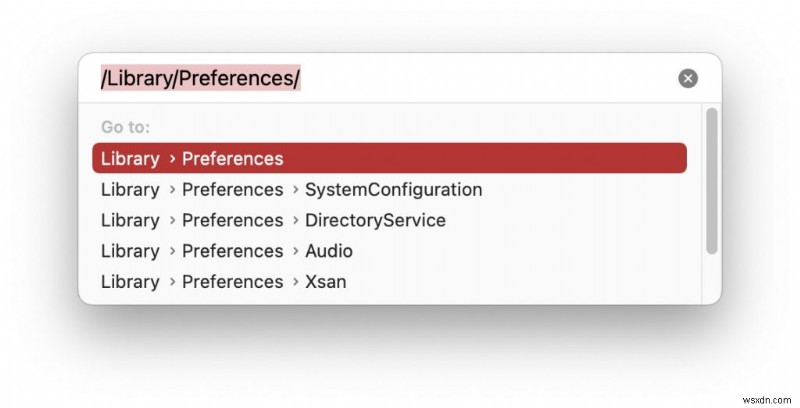
Task: Click 'Preferences' in the DirectoryService row
Action: click(x=232, y=220)
